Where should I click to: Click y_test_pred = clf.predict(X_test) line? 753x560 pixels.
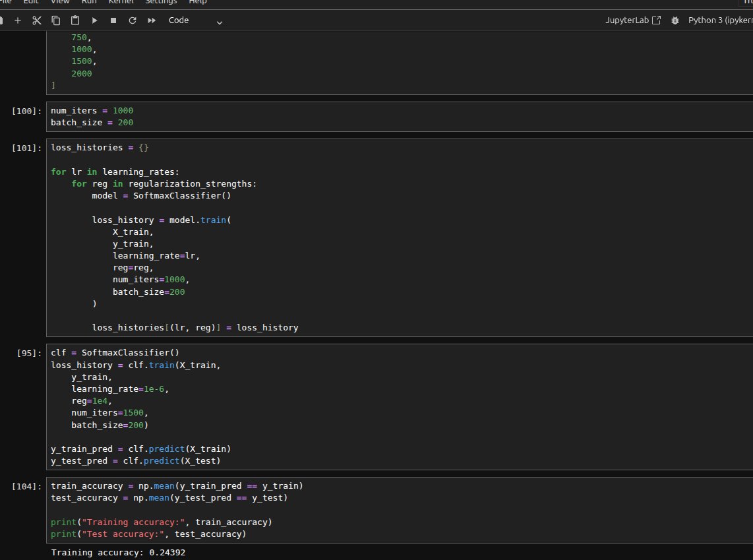(136, 461)
